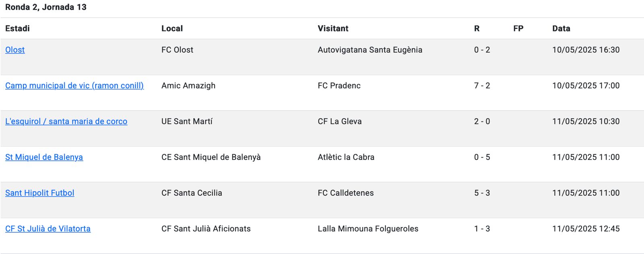
Task: Click the Visitant column header
Action: click(x=333, y=29)
